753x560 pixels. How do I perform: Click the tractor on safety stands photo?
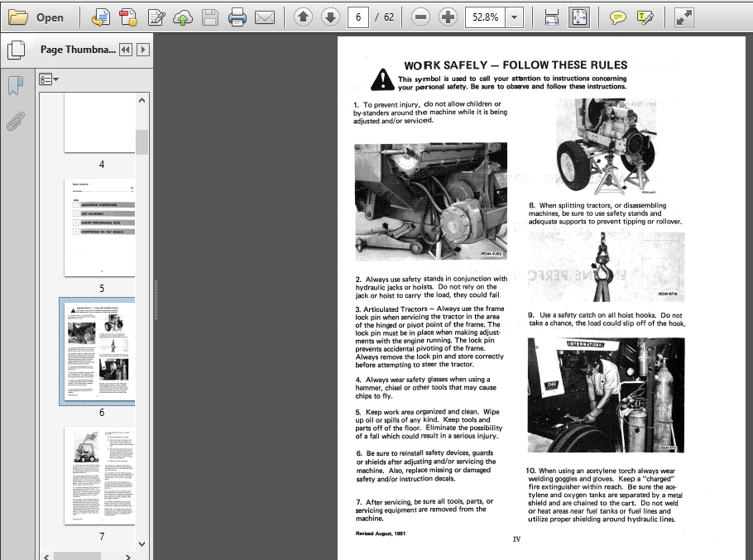(x=606, y=147)
